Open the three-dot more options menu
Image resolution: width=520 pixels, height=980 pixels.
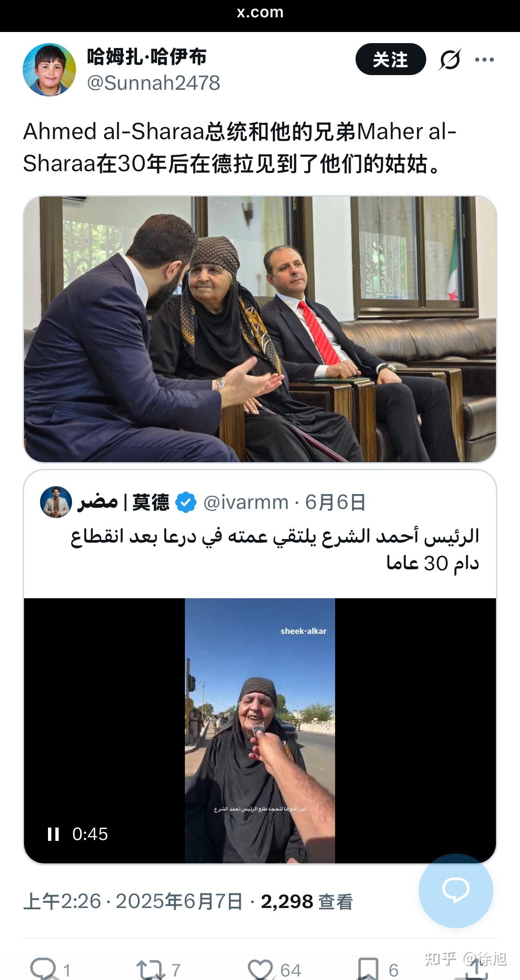484,60
